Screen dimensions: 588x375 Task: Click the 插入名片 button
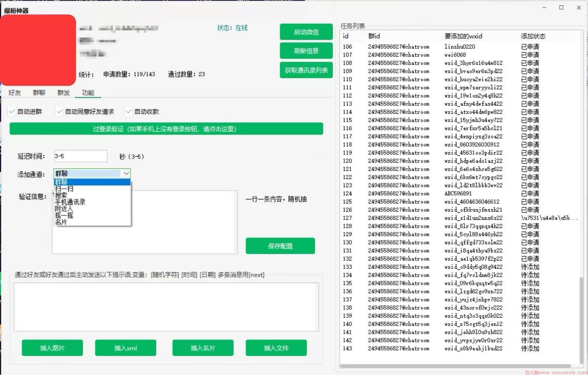coord(203,348)
